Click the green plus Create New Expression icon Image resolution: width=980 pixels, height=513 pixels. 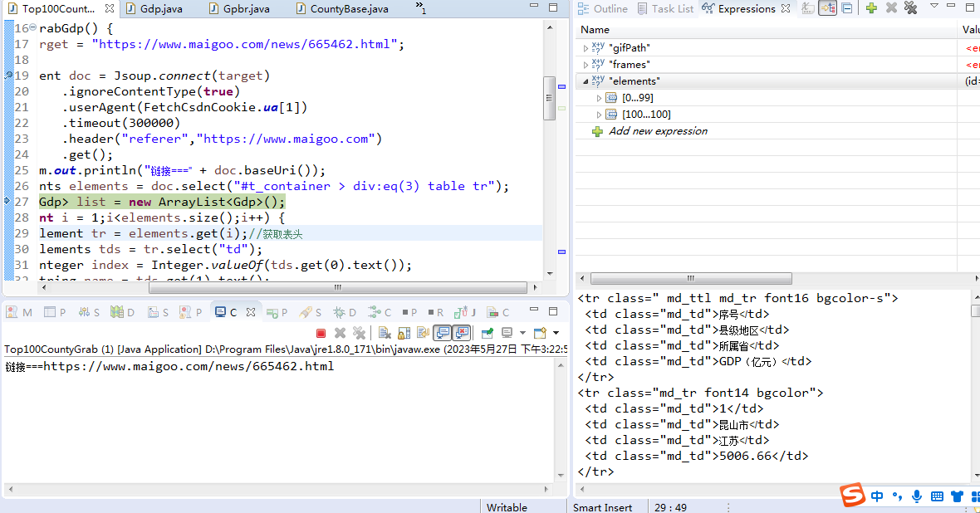pyautogui.click(x=871, y=8)
